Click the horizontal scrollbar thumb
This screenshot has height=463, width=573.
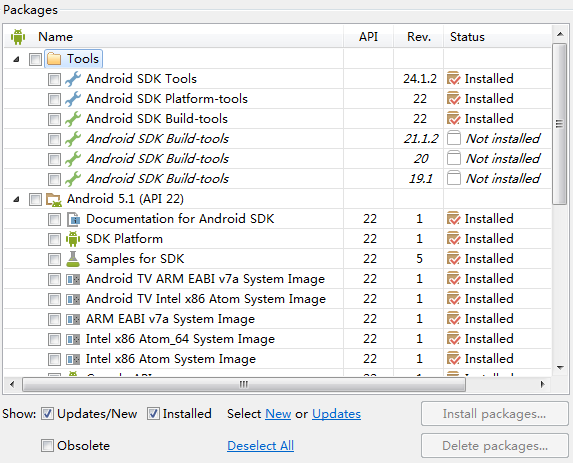244,384
